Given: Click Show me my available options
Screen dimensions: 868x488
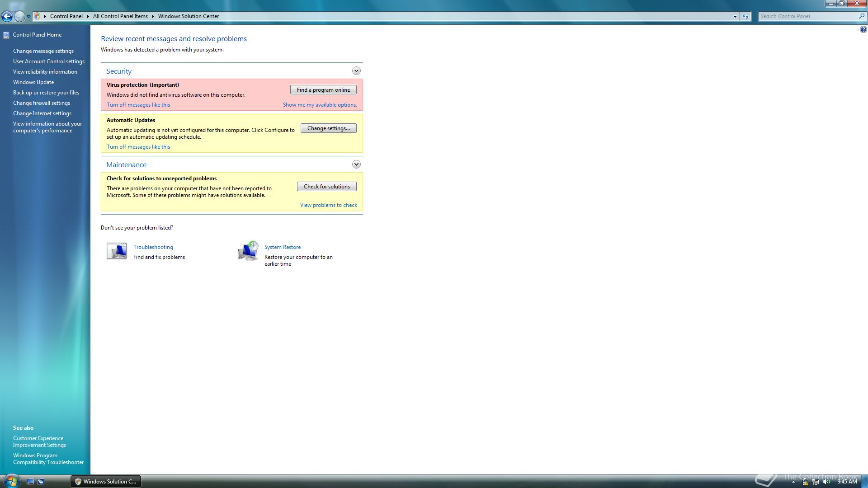Looking at the screenshot, I should tap(320, 105).
